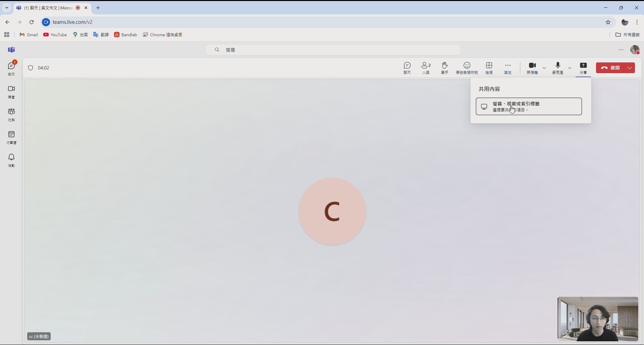Open the chat panel in meeting toolbar
This screenshot has height=345, width=644.
click(x=407, y=68)
